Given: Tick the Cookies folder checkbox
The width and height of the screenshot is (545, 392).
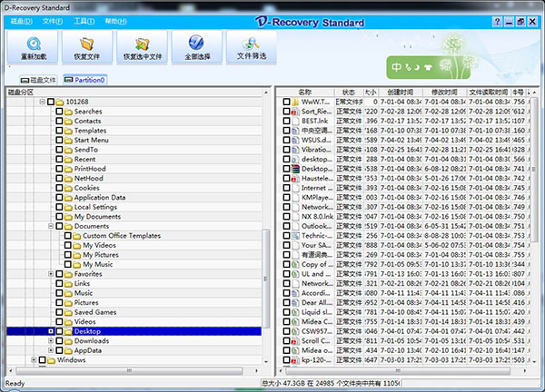Looking at the screenshot, I should click(x=59, y=188).
